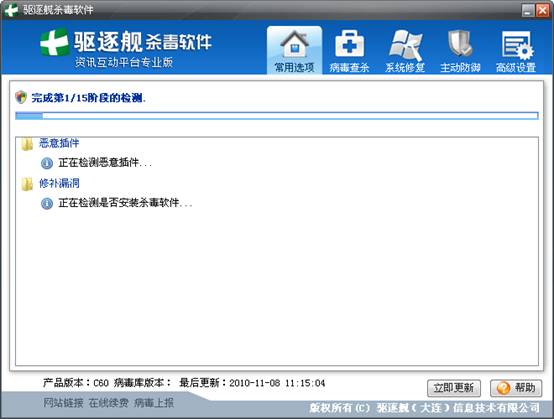Click the scan progress bar

[x=277, y=116]
